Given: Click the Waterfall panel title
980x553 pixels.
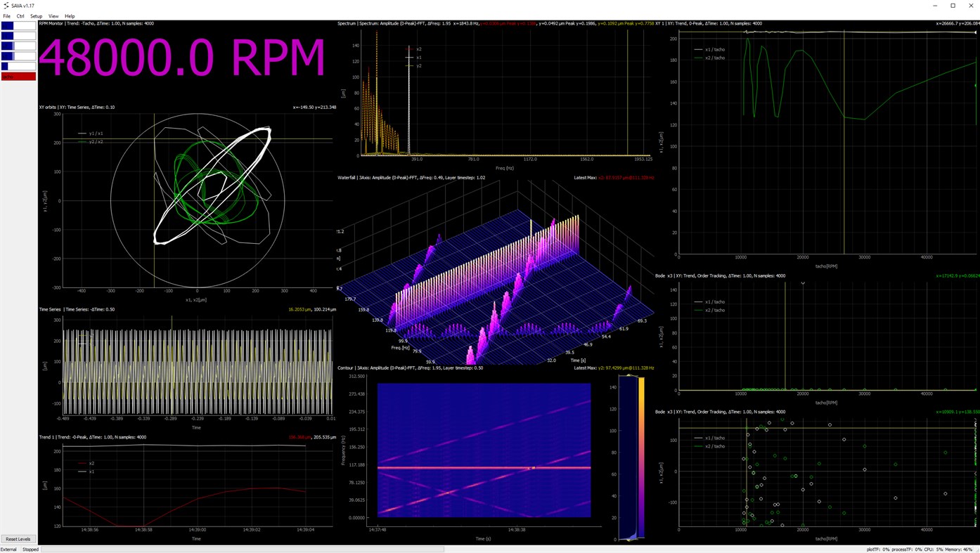Looking at the screenshot, I should pyautogui.click(x=411, y=178).
